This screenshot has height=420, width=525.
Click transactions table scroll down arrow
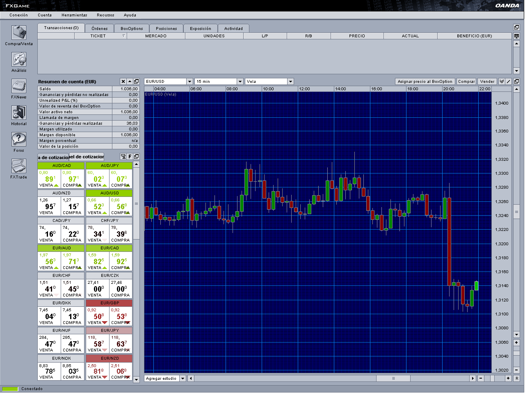coord(516,71)
